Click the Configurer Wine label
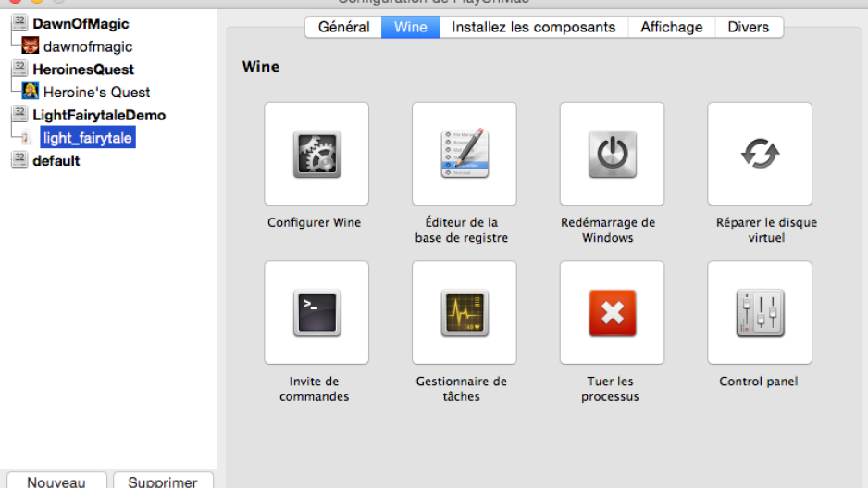This screenshot has width=868, height=488. pyautogui.click(x=315, y=222)
